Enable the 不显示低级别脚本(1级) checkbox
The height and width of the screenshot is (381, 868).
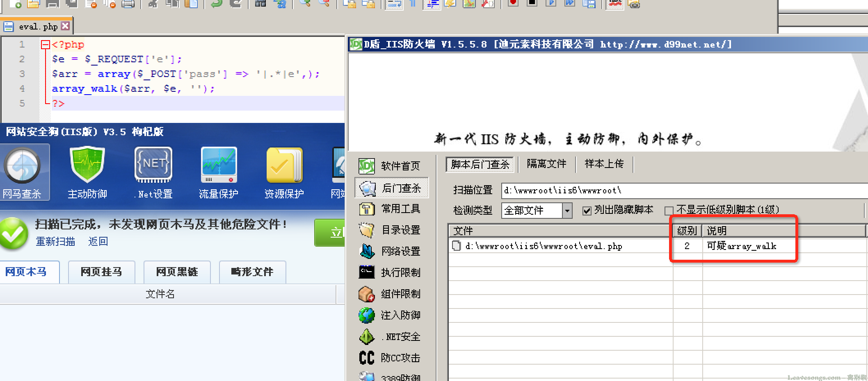coord(669,211)
